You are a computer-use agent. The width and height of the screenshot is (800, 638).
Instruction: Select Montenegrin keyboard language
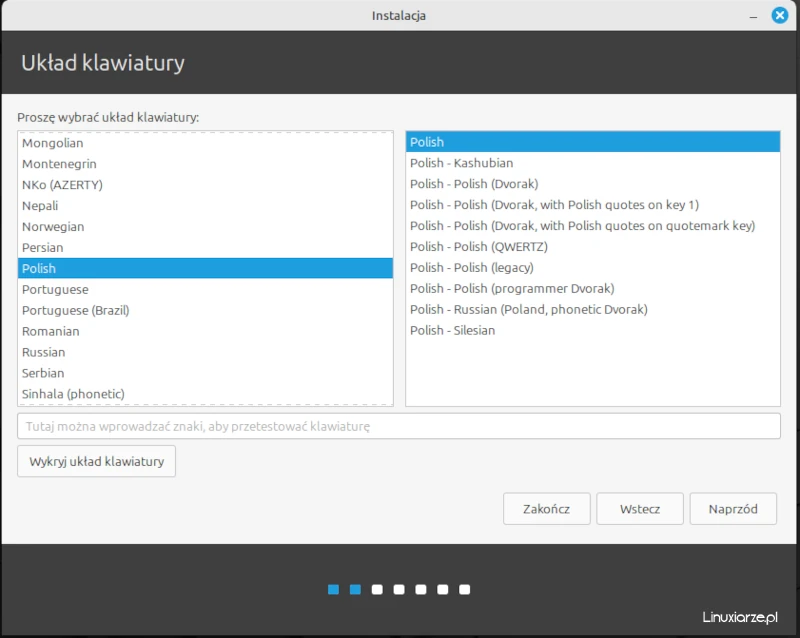pos(205,164)
